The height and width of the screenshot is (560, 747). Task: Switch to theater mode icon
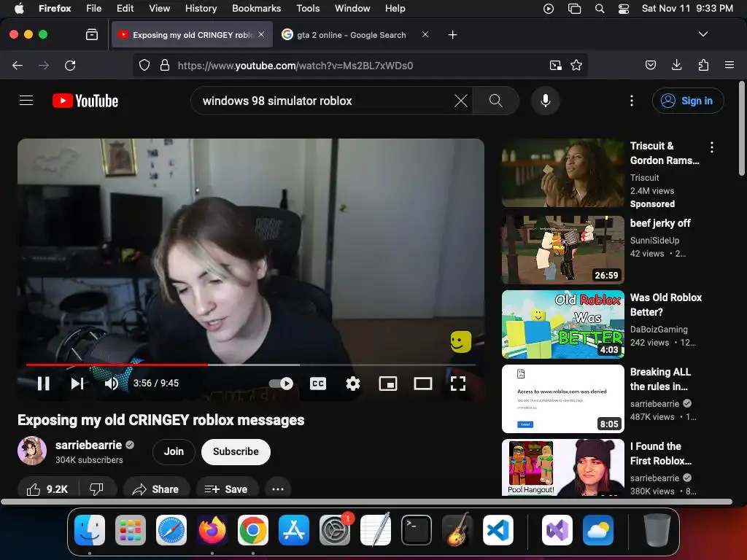(422, 384)
